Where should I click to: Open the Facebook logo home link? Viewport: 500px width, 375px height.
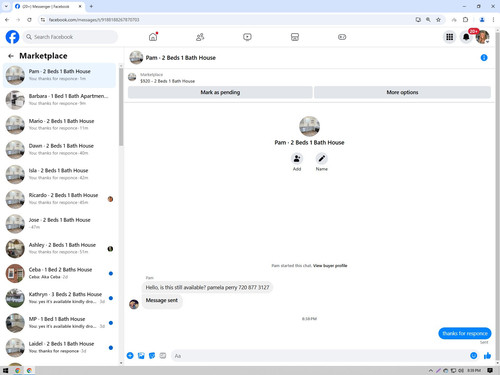pos(12,37)
